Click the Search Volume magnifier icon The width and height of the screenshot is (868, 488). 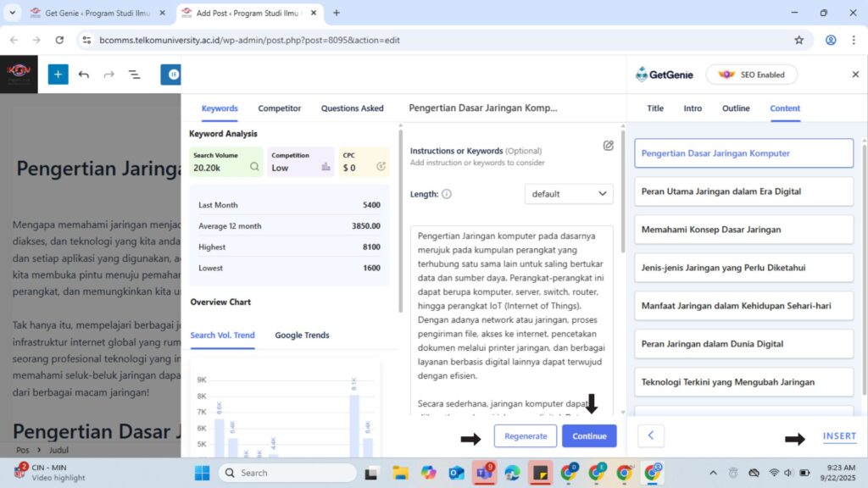tap(254, 167)
